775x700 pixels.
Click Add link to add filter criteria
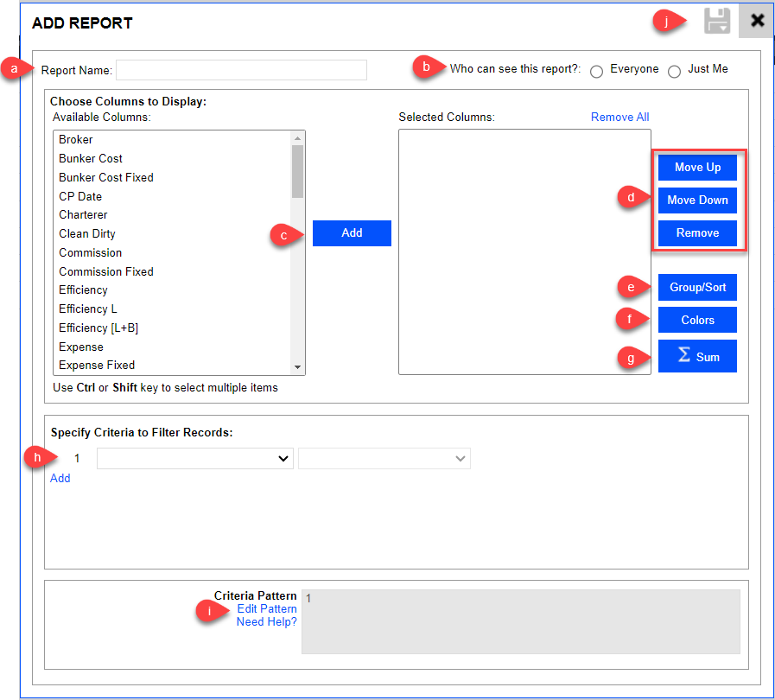click(60, 478)
